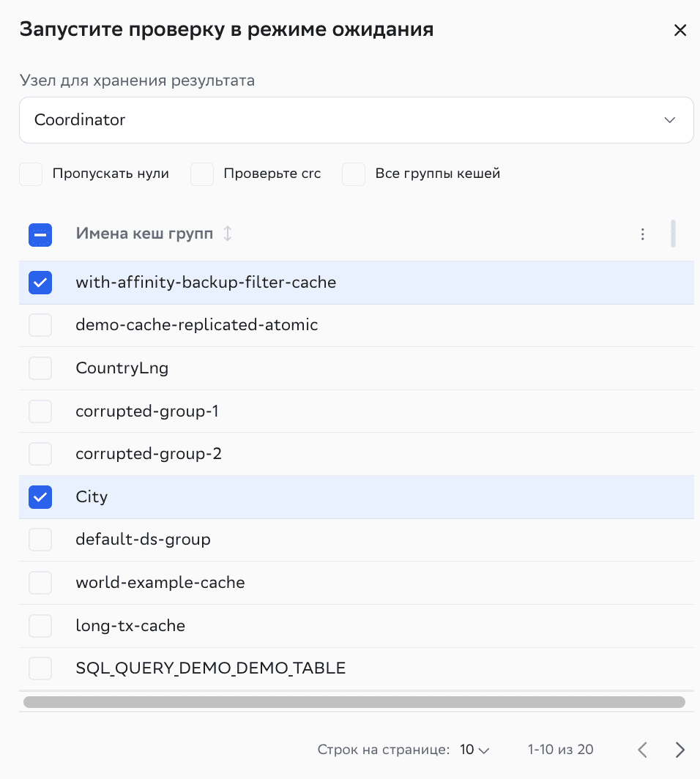Check the CountryLng checkbox
Image resolution: width=700 pixels, height=779 pixels.
click(40, 368)
